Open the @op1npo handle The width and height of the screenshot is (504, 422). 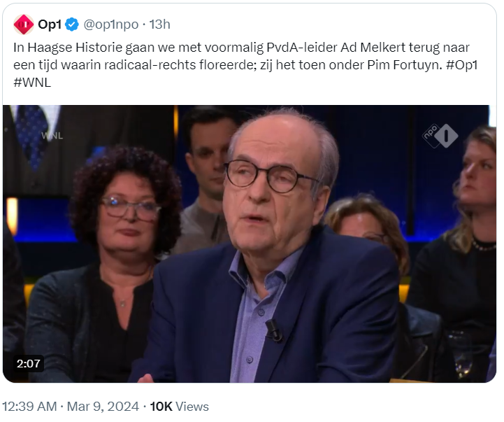[x=111, y=24]
